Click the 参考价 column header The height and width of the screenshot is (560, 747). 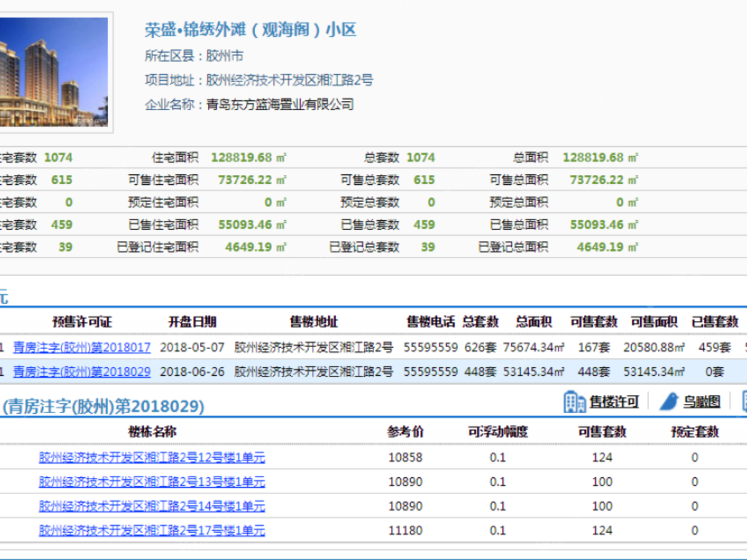click(405, 431)
